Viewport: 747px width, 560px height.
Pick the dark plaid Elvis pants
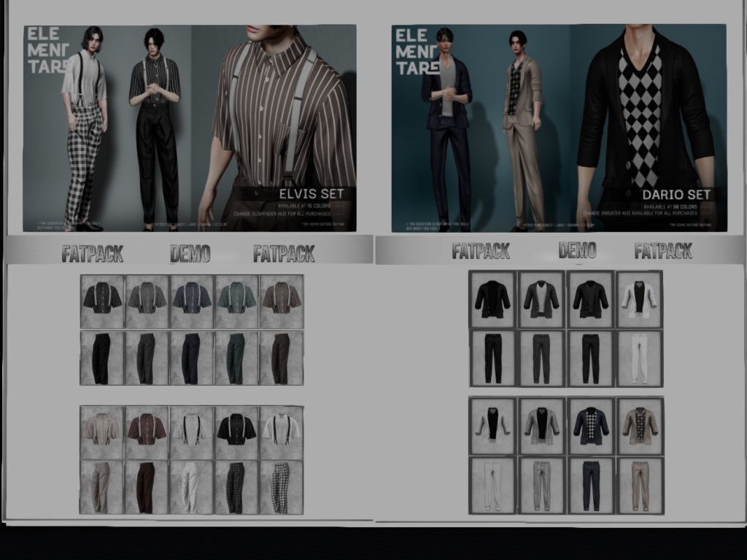[237, 488]
